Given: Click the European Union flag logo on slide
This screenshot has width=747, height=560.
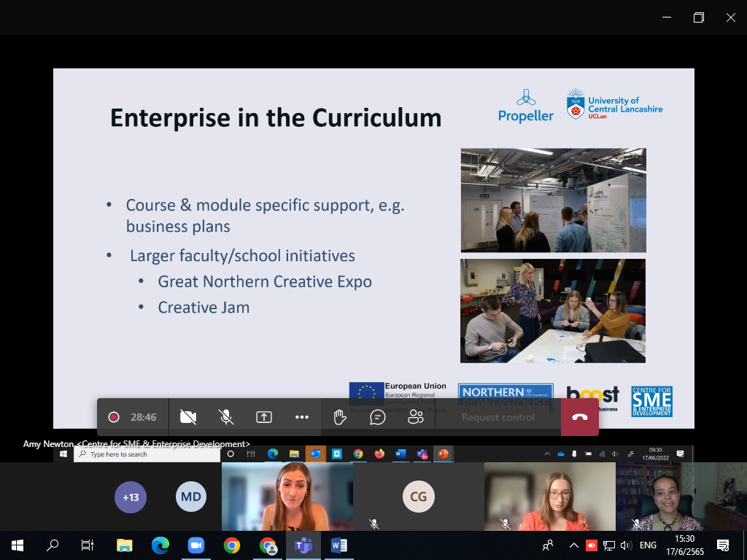Looking at the screenshot, I should (x=367, y=392).
